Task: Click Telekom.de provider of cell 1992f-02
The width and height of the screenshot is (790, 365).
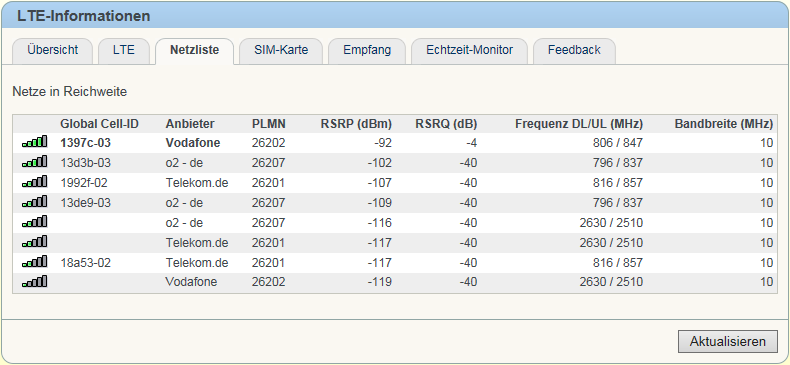Action: pyautogui.click(x=196, y=182)
